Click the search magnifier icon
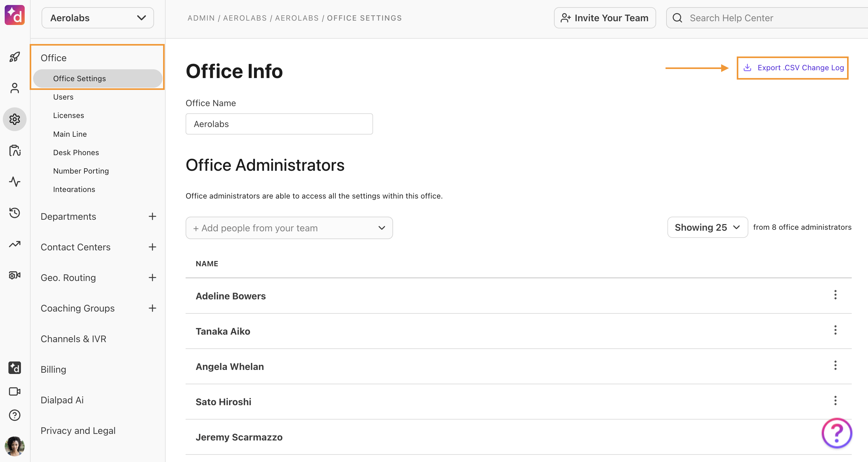 tap(677, 18)
